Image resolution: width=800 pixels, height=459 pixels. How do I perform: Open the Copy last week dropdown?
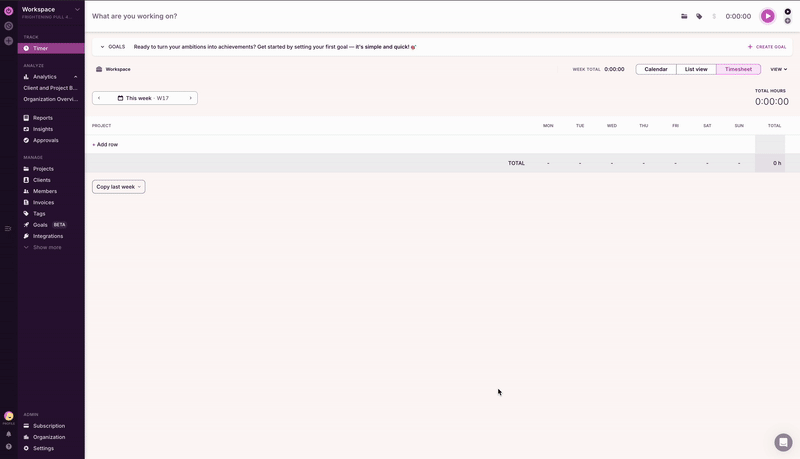pyautogui.click(x=119, y=187)
